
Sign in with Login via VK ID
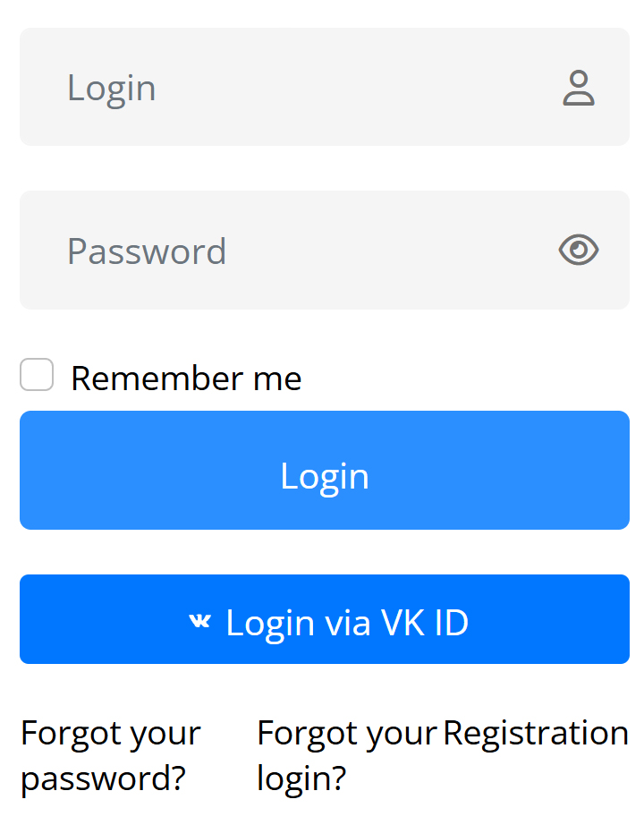pyautogui.click(x=325, y=619)
